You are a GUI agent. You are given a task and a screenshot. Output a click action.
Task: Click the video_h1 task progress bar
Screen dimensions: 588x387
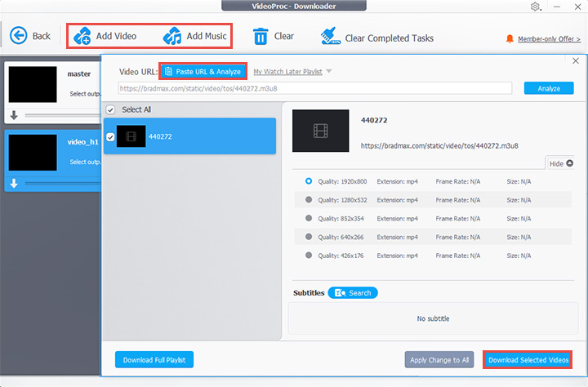click(x=63, y=184)
